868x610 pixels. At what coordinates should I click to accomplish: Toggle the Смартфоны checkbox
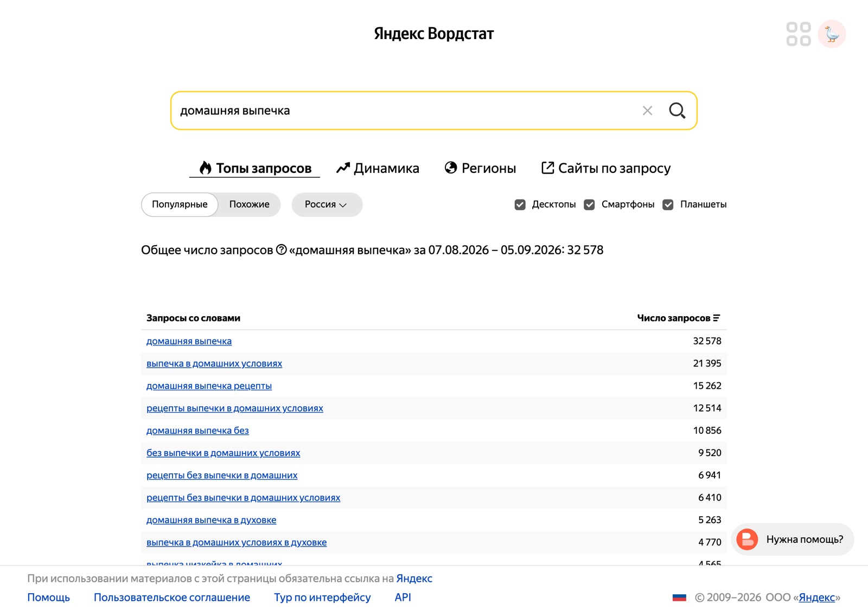[x=589, y=204]
